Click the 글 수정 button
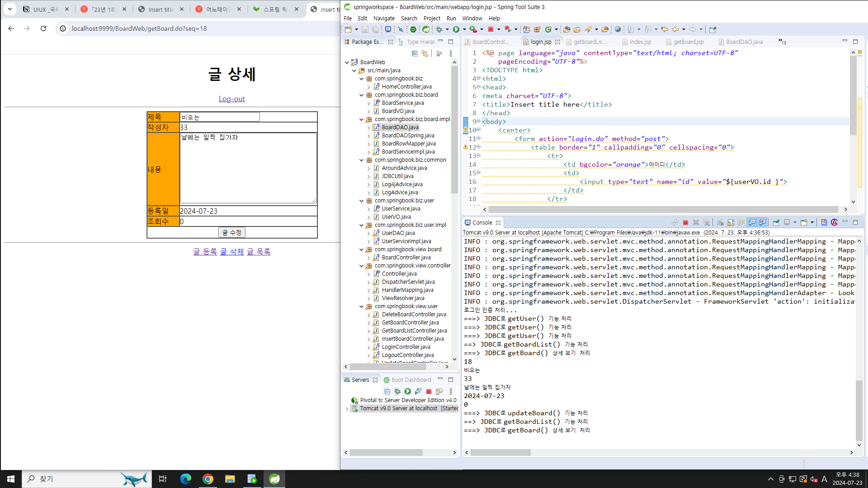 point(231,232)
